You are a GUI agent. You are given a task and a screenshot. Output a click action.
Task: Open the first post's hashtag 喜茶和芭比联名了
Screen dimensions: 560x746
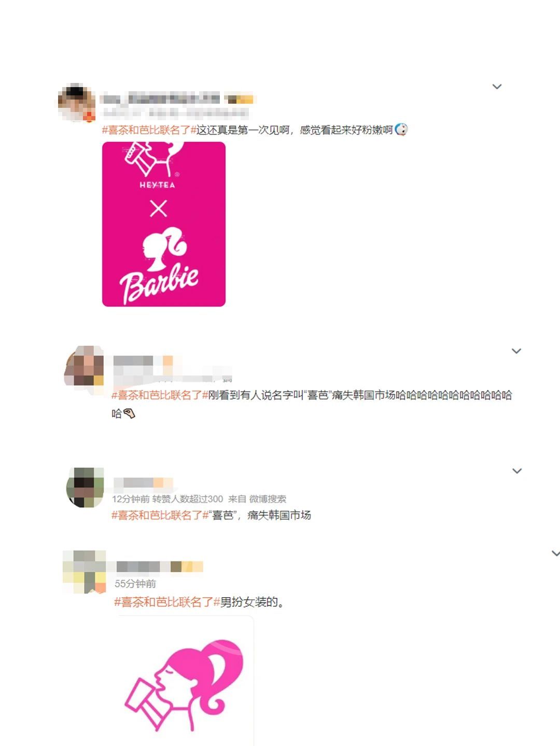pyautogui.click(x=149, y=130)
